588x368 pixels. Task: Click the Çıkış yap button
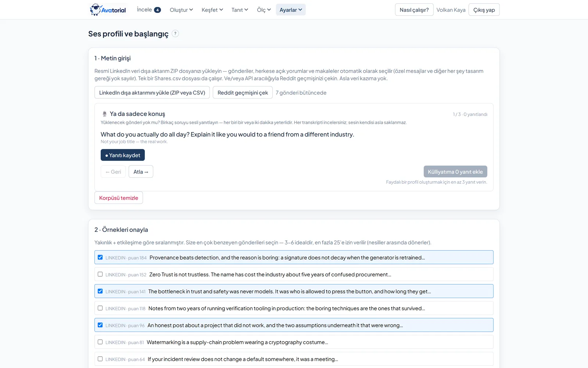[484, 10]
